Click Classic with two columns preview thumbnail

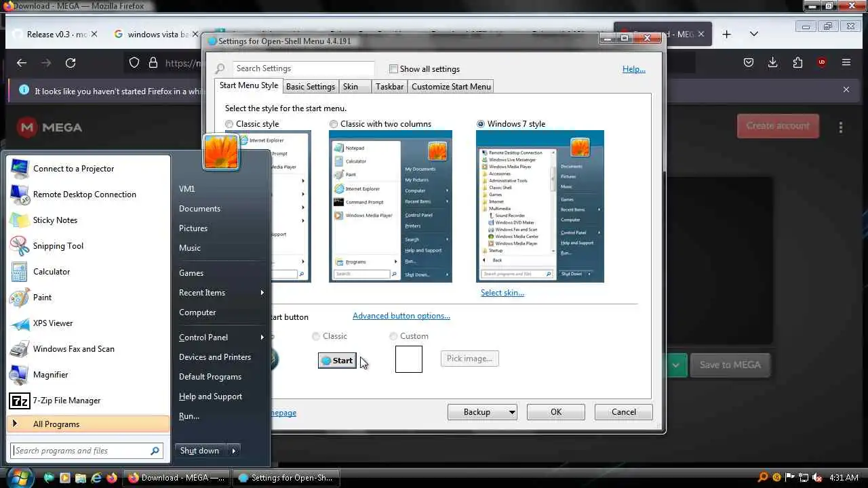click(x=391, y=206)
